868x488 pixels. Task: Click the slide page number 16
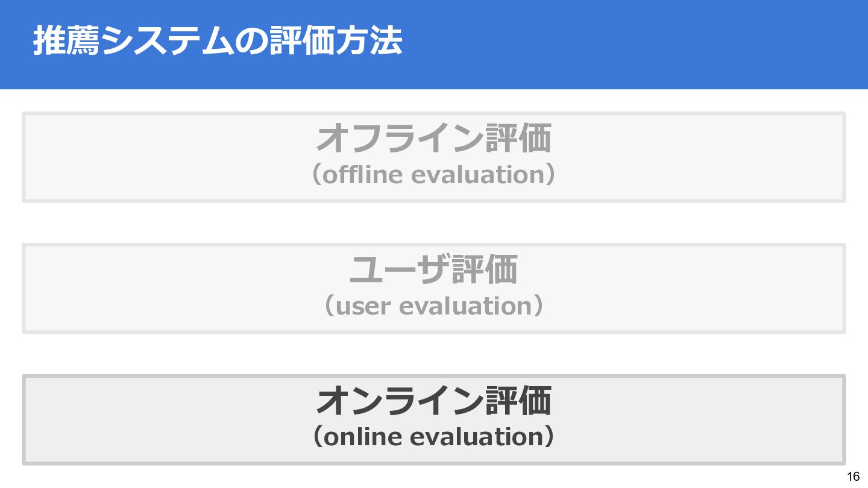(x=853, y=477)
